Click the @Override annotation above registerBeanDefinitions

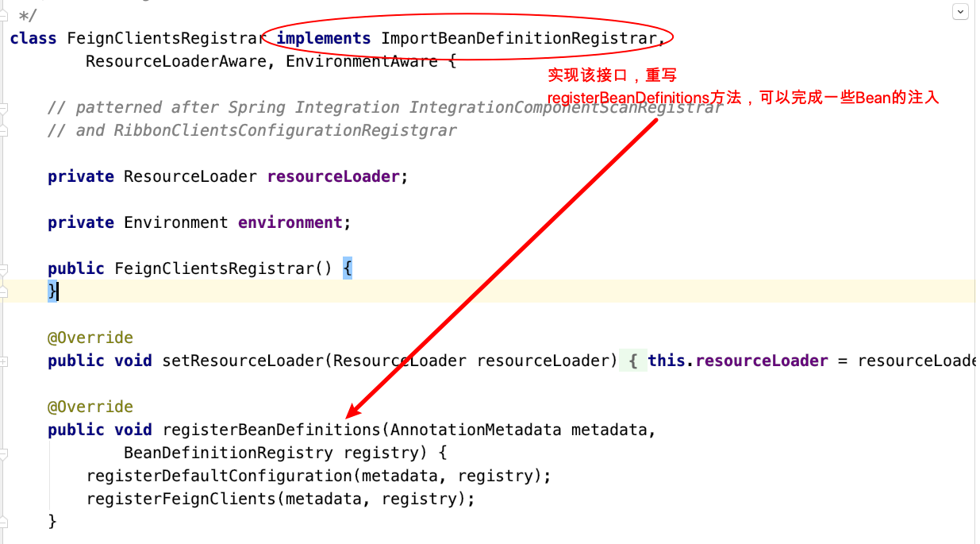tap(90, 407)
